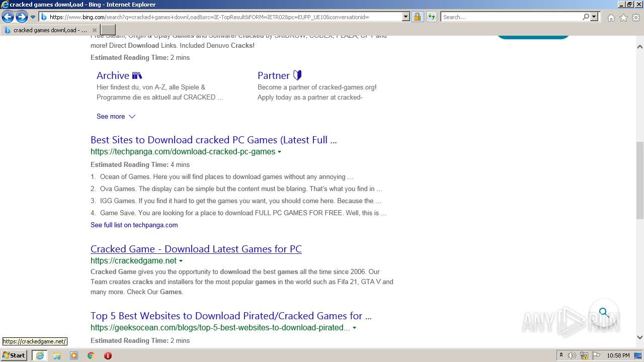Click the floating blue search magnifier button
Screen dimensions: 644x362
pyautogui.click(x=604, y=313)
